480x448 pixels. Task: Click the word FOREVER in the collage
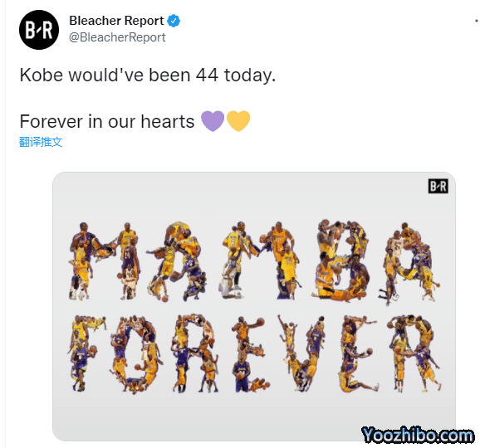coord(254,353)
